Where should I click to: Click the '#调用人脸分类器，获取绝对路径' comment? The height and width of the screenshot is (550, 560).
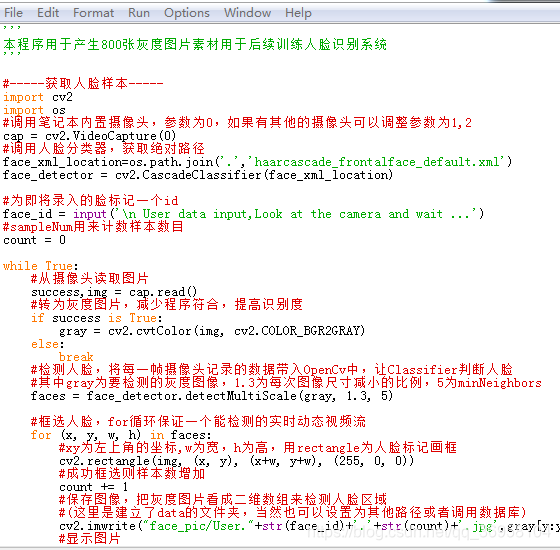104,149
